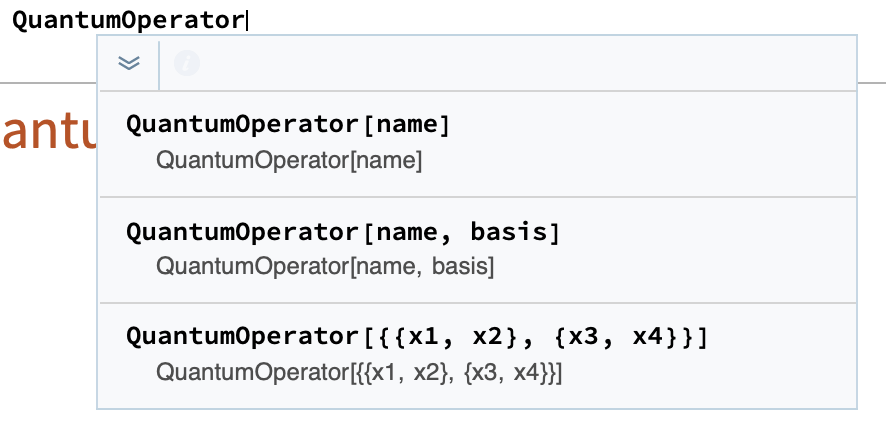886x424 pixels.
Task: Click the bold "basis" argument in second template
Action: click(x=509, y=231)
